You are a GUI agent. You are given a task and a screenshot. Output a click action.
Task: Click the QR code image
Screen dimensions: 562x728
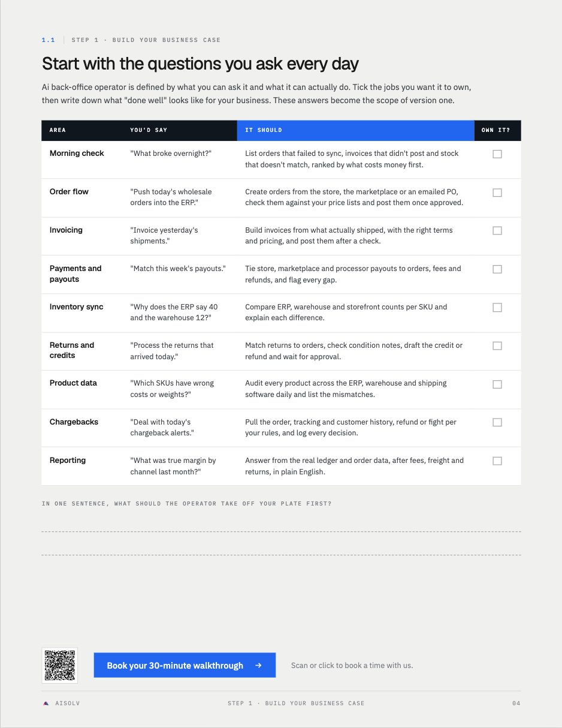[x=60, y=665]
